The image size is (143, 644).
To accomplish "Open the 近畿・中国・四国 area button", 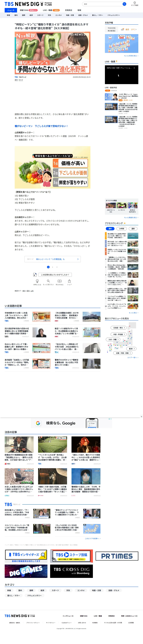I will 123,353.
